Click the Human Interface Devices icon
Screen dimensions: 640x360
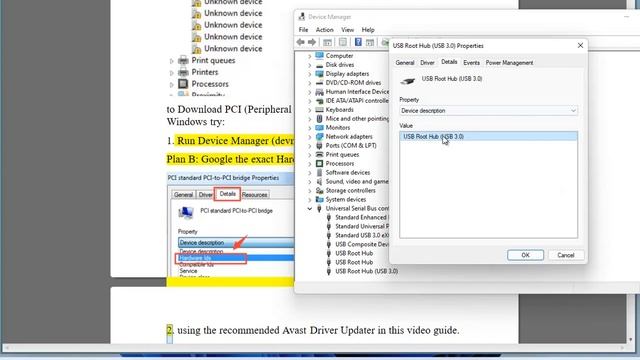tap(320, 92)
